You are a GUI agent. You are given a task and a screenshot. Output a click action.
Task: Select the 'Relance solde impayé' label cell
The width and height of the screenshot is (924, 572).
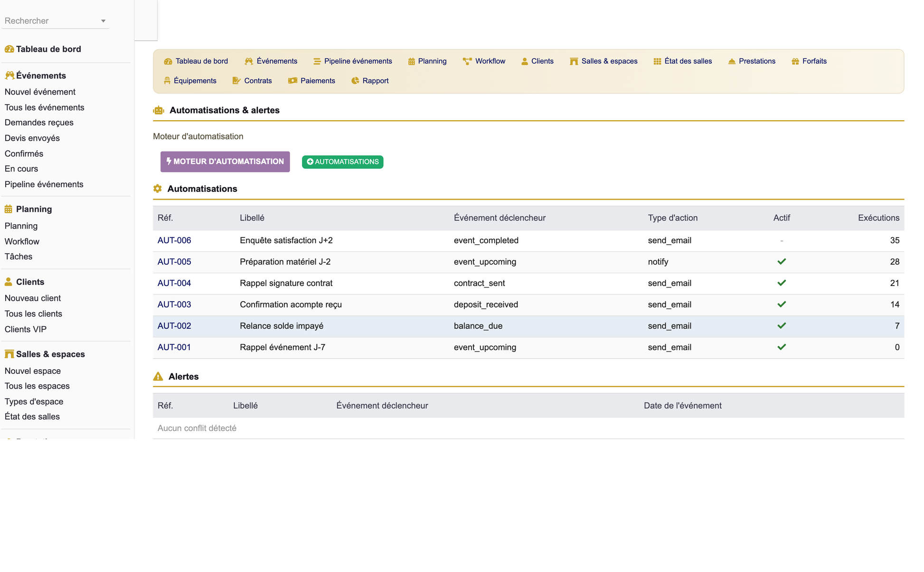pyautogui.click(x=282, y=326)
